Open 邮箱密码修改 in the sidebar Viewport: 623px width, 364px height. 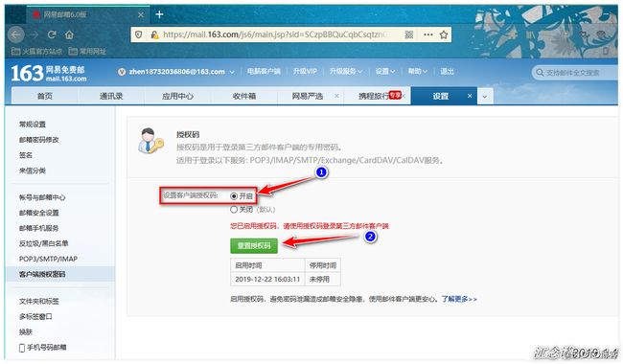tap(39, 140)
